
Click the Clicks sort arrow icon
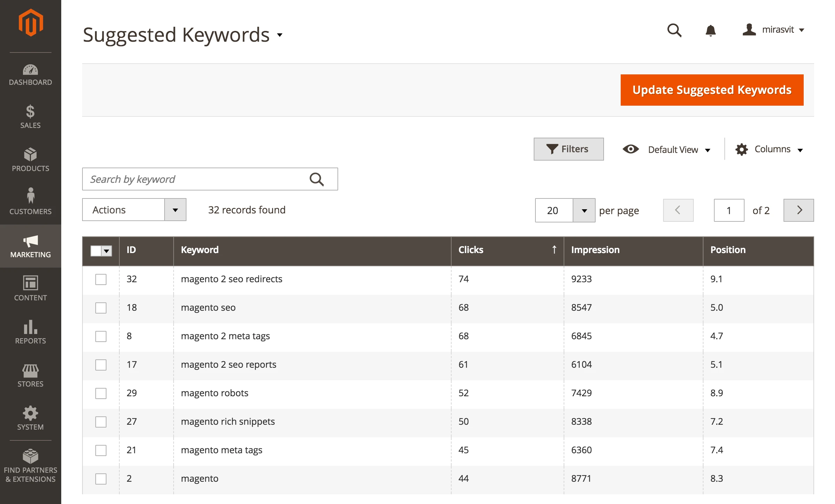coord(554,250)
